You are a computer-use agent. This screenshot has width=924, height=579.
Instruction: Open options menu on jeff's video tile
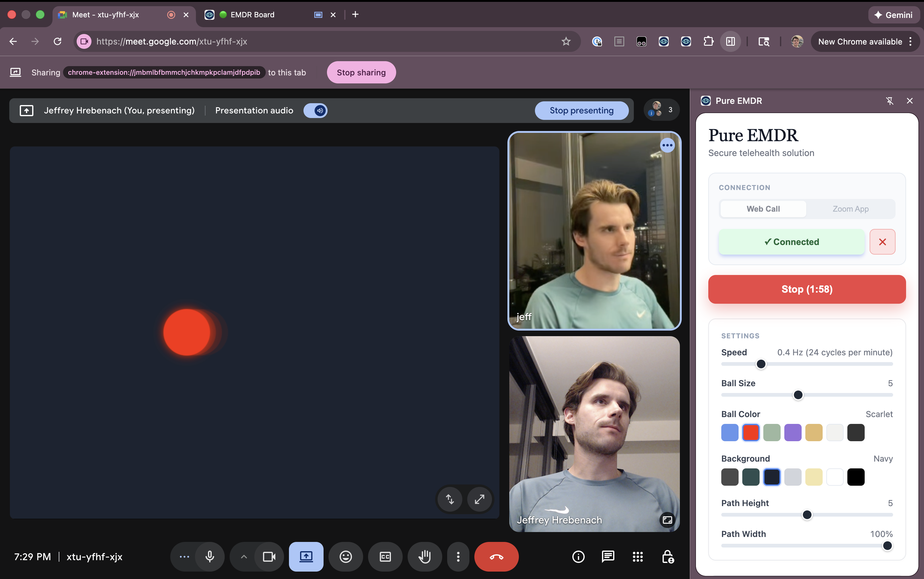click(667, 145)
